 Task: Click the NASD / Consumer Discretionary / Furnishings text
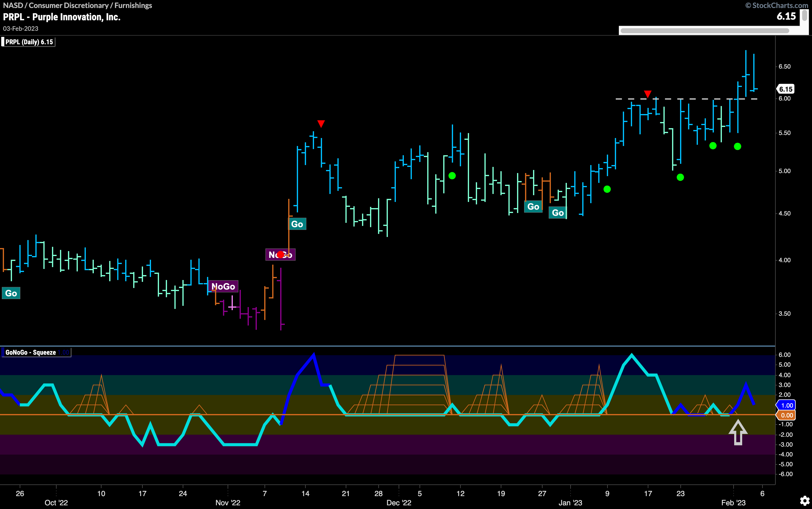(x=78, y=6)
